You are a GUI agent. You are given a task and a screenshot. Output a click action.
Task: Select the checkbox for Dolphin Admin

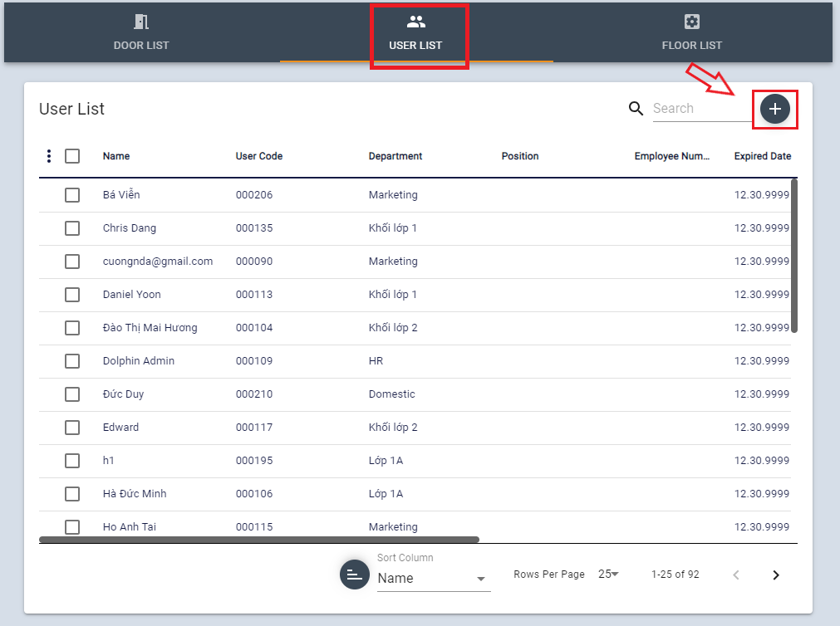click(x=72, y=361)
